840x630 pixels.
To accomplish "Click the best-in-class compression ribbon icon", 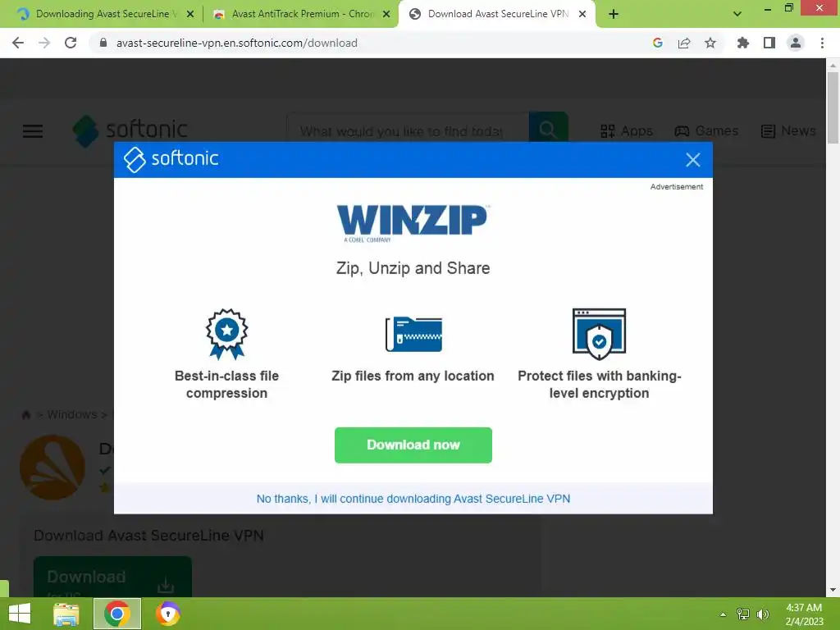I will pos(226,333).
